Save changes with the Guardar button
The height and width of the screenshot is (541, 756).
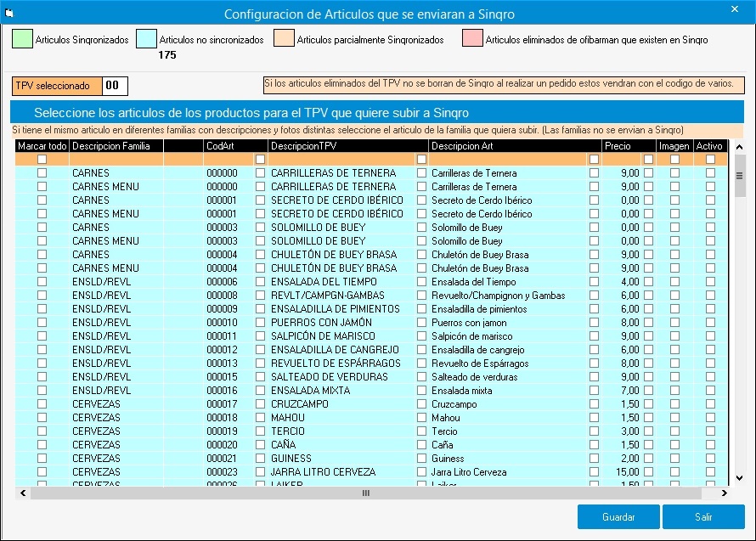pyautogui.click(x=618, y=517)
